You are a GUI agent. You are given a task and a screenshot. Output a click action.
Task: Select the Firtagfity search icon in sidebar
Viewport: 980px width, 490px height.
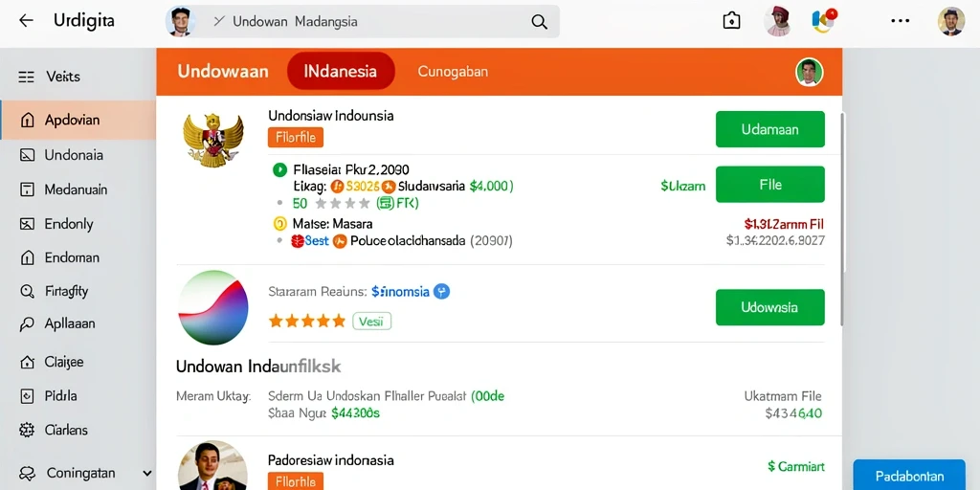(27, 291)
